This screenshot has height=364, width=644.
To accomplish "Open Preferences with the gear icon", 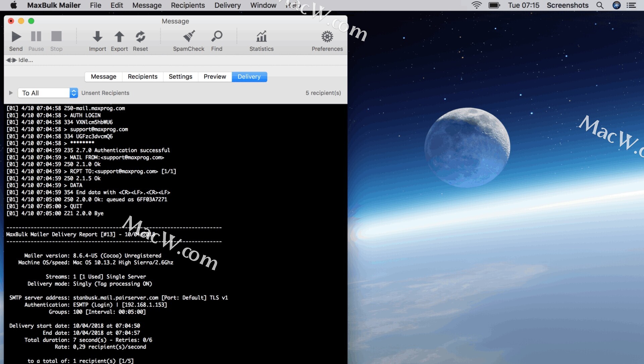I will 327,36.
